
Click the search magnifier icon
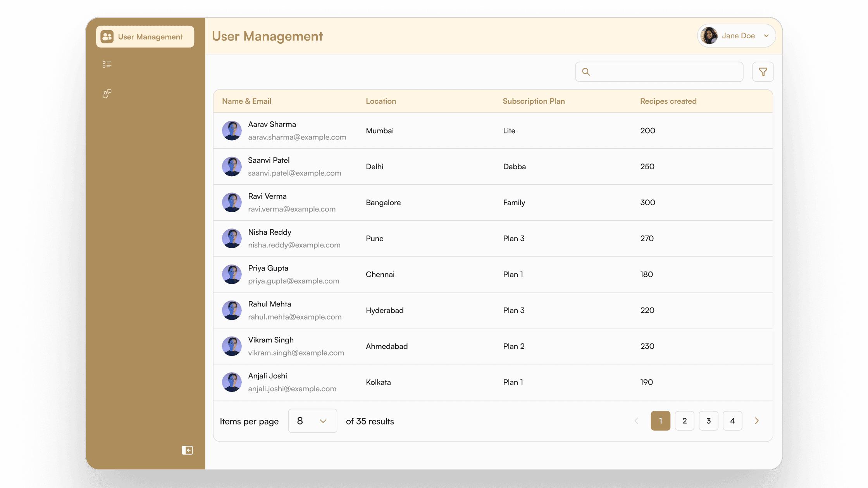[x=586, y=72]
